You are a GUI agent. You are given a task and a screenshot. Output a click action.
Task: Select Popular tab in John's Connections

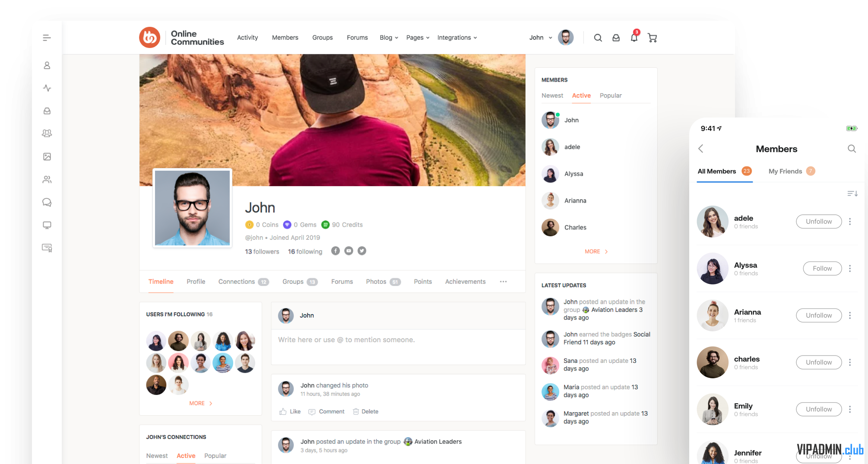pos(215,456)
